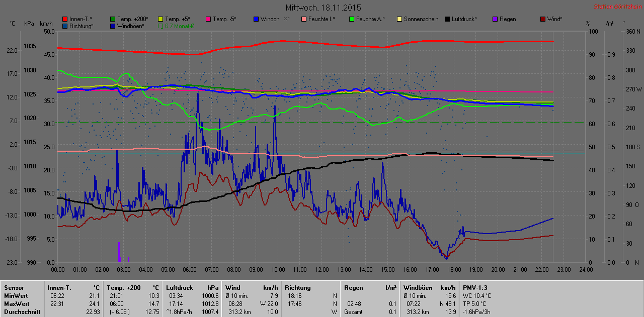Click the 'TP 5.0 °C' dew point value
The image size is (644, 317).
475,304
